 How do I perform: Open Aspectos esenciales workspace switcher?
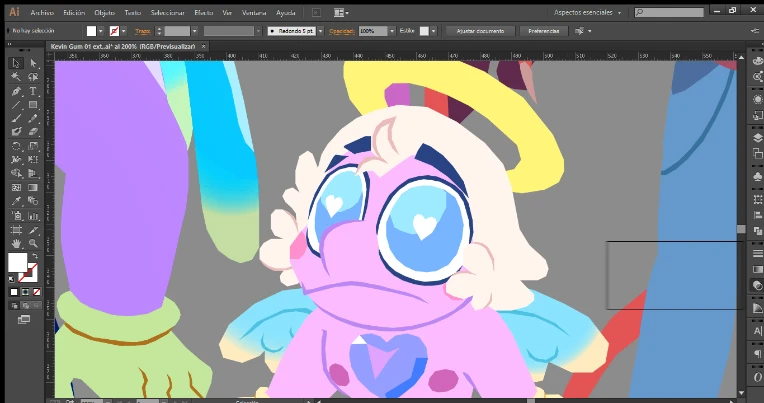[588, 13]
